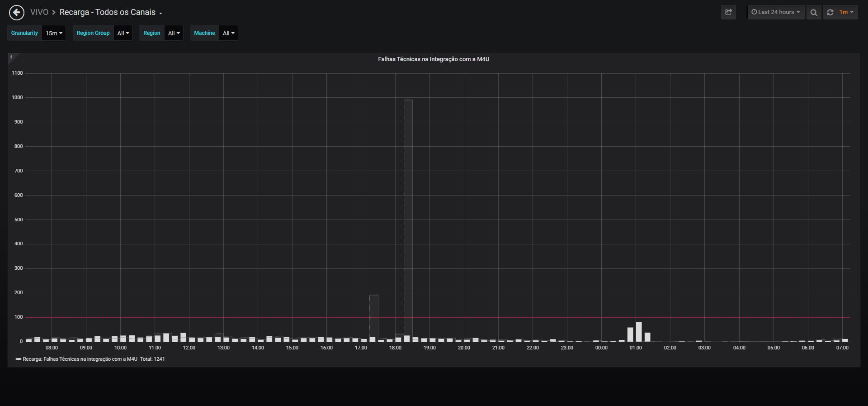
Task: Open the Falhas Técnicas panel title menu
Action: click(x=434, y=59)
